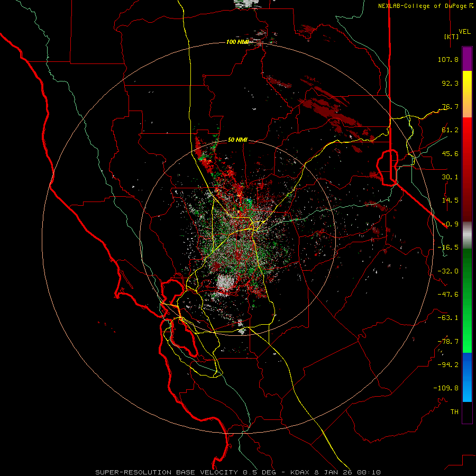The height and width of the screenshot is (476, 476).
Task: Click the 61.2 legend value
Action: coord(450,130)
